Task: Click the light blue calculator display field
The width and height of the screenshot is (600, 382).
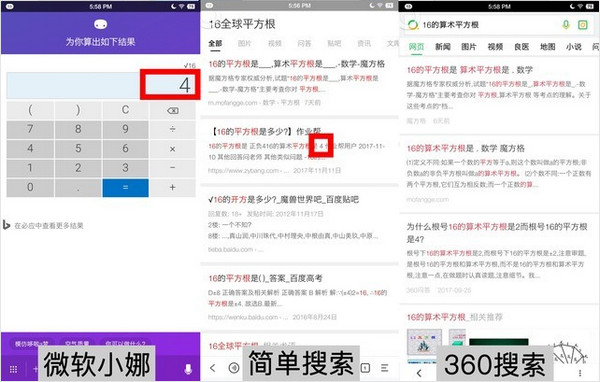Action: click(101, 85)
